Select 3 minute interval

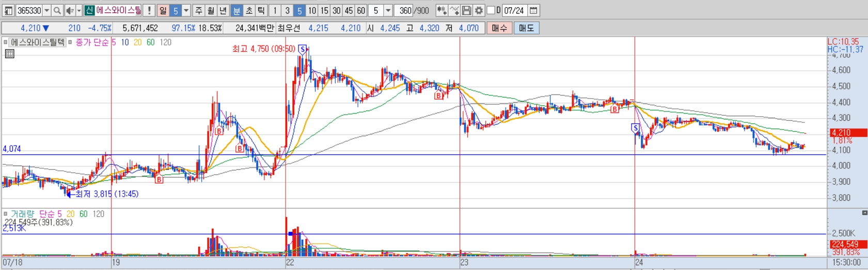(288, 10)
